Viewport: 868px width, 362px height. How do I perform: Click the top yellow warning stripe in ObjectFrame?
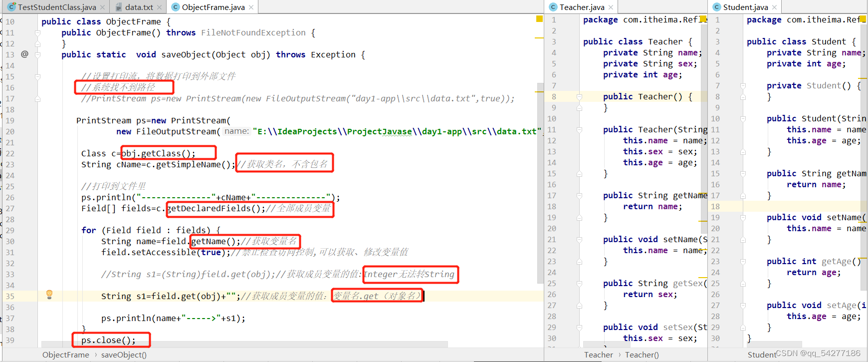[539, 38]
